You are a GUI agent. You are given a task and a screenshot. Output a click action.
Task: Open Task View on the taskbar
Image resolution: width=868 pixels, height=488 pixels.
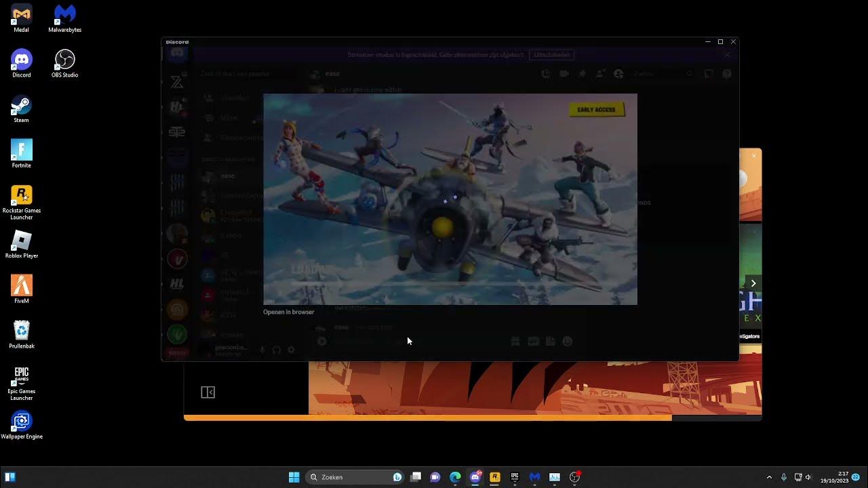[x=416, y=477]
